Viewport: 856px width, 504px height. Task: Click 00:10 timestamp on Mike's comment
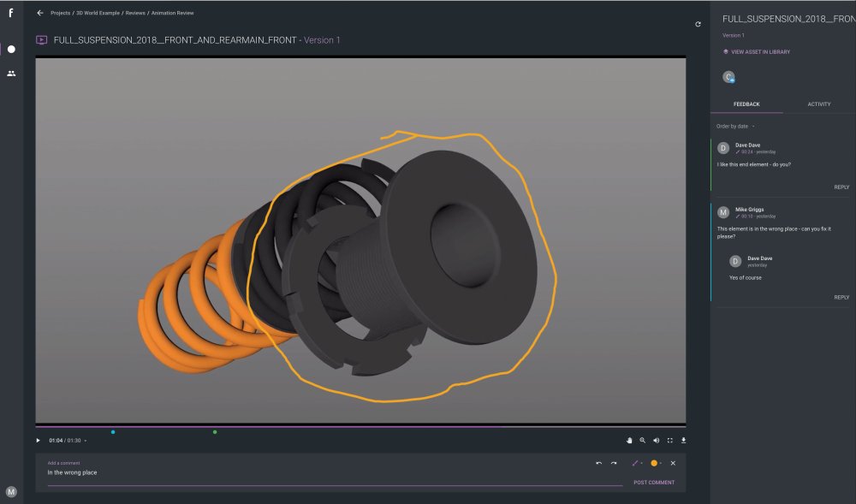[746, 216]
